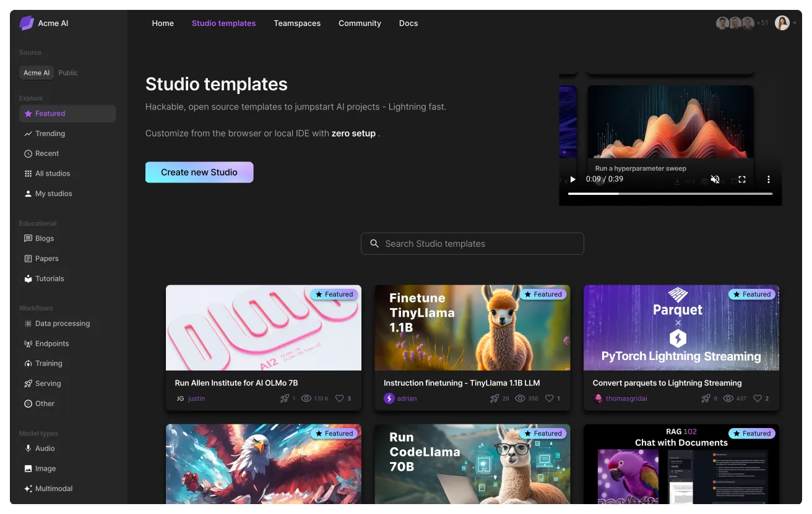
Task: Open Docs tab
Action: [x=408, y=24]
